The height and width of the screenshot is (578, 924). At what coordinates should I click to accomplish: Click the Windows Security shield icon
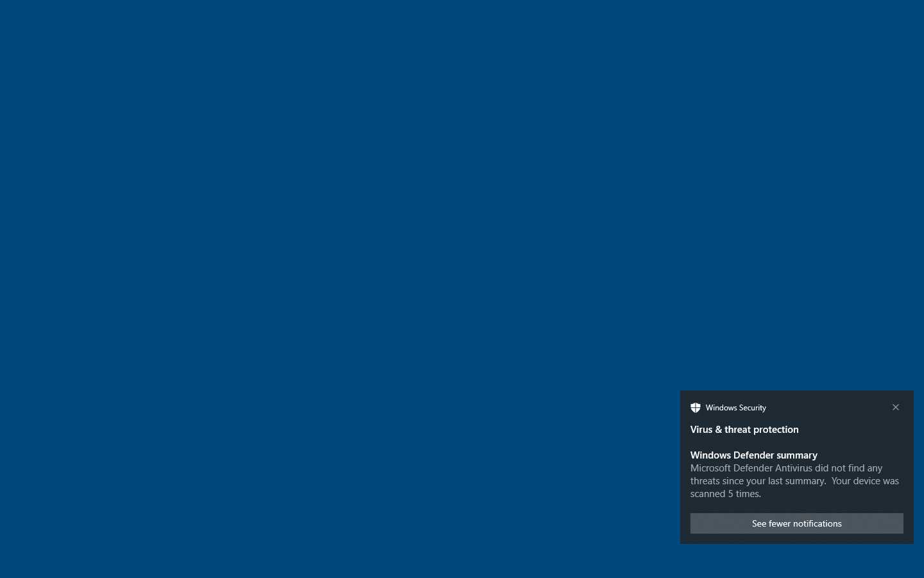click(x=696, y=408)
